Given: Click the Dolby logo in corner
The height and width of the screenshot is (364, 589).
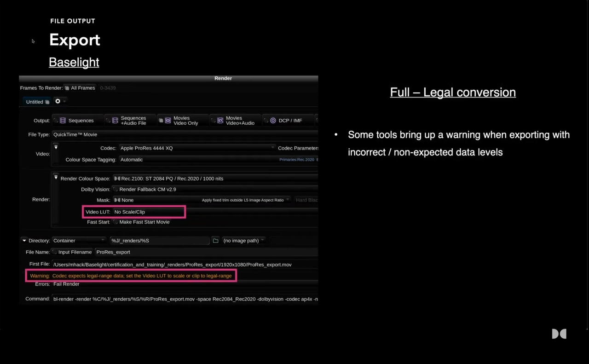Looking at the screenshot, I should [x=559, y=334].
